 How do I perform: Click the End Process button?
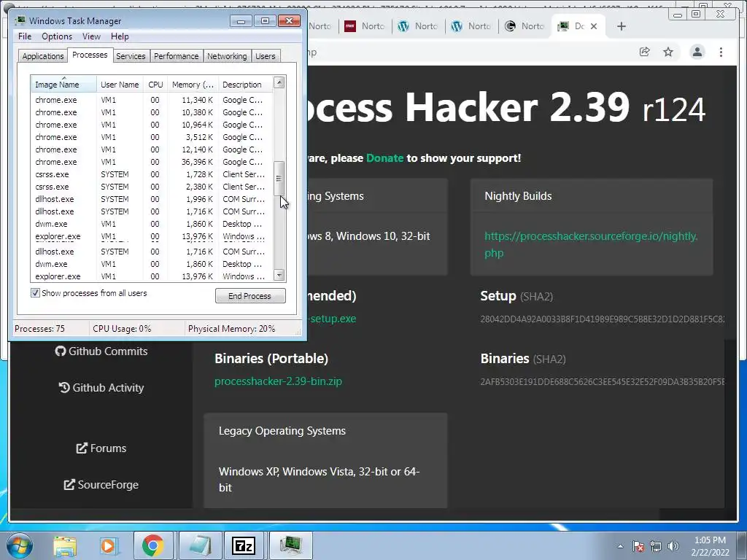(250, 296)
